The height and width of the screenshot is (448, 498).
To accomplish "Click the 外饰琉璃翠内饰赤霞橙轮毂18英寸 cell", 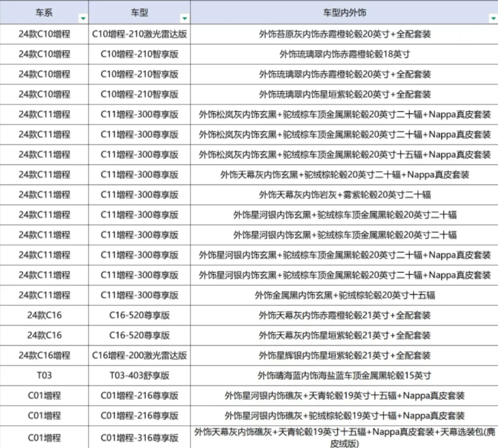I will [x=344, y=54].
